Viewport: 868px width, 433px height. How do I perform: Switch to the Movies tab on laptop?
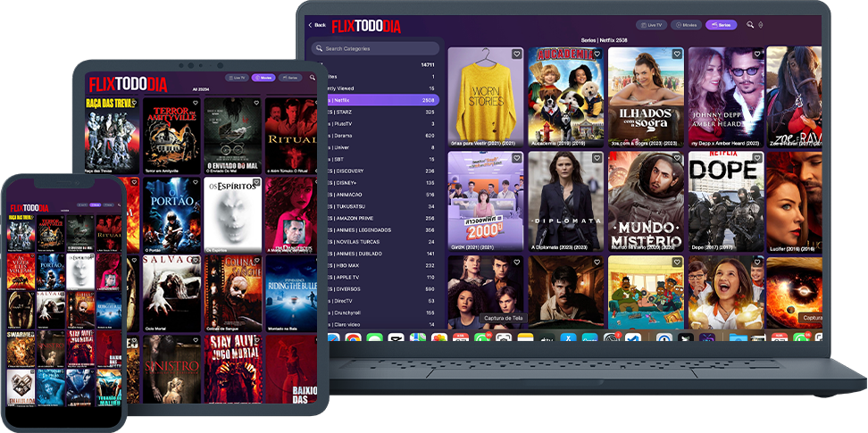[x=686, y=25]
